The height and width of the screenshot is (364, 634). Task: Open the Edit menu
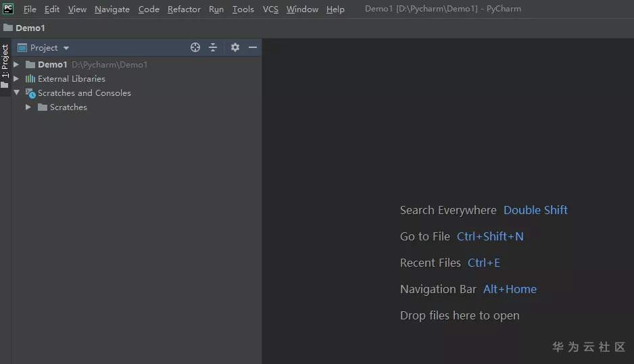(x=52, y=9)
